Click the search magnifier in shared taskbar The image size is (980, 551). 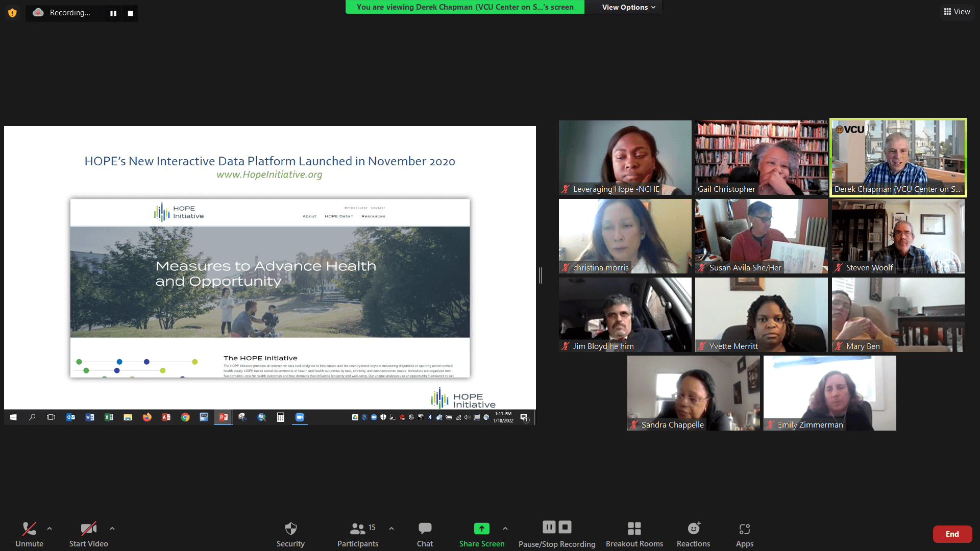pyautogui.click(x=32, y=417)
